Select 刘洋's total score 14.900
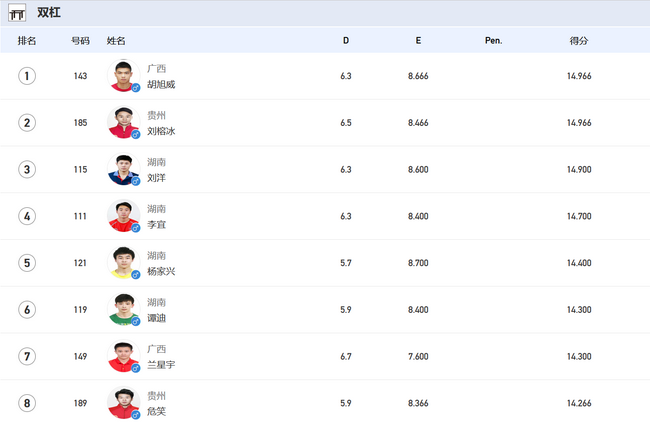Screen dimensions: 650x423 pos(579,170)
